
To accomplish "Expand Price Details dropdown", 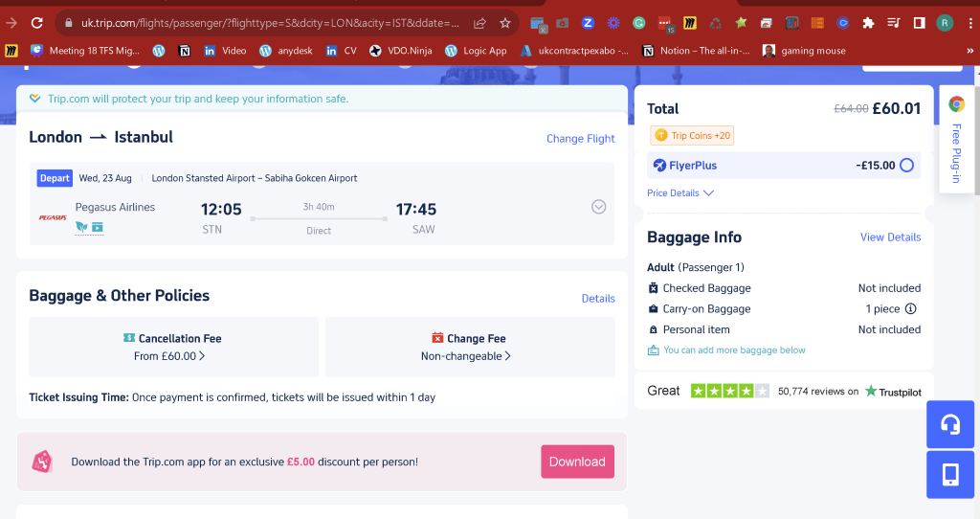I will (x=680, y=193).
